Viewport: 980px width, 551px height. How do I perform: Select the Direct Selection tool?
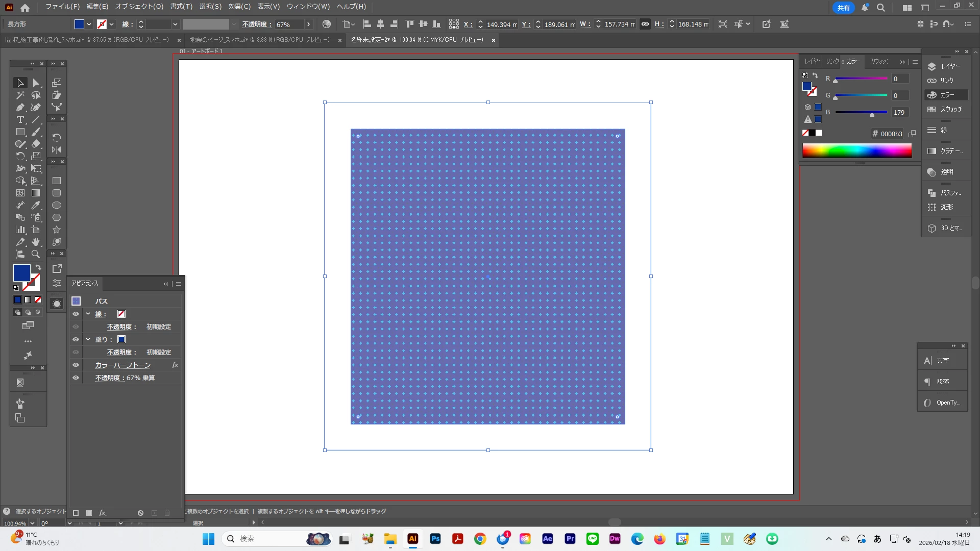36,83
